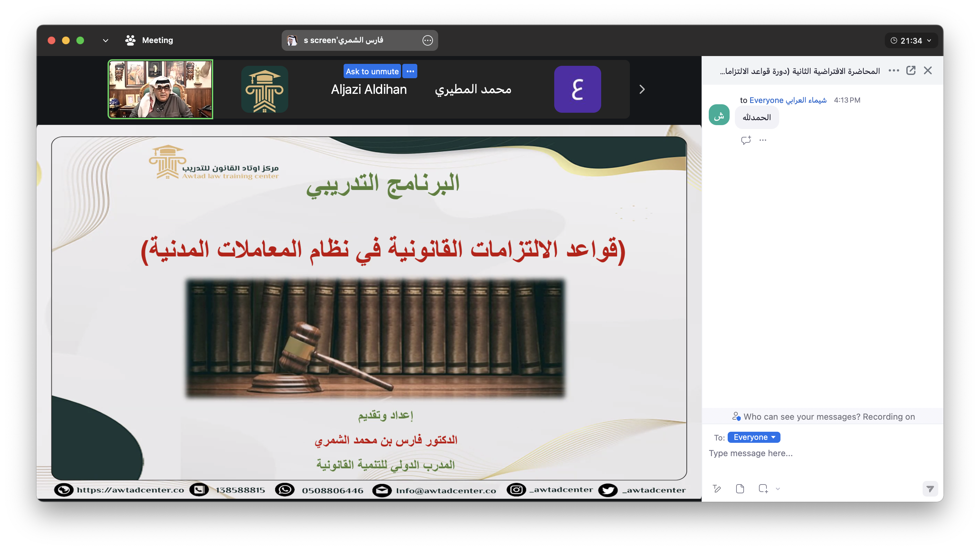Image resolution: width=980 pixels, height=550 pixels.
Task: Click the chat format text icon
Action: tap(717, 489)
